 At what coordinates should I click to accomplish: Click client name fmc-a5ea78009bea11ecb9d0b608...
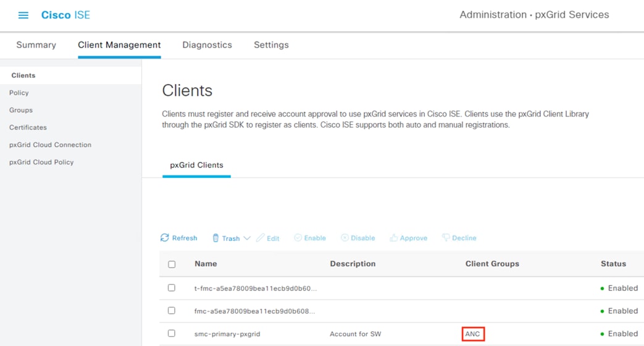pyautogui.click(x=254, y=311)
